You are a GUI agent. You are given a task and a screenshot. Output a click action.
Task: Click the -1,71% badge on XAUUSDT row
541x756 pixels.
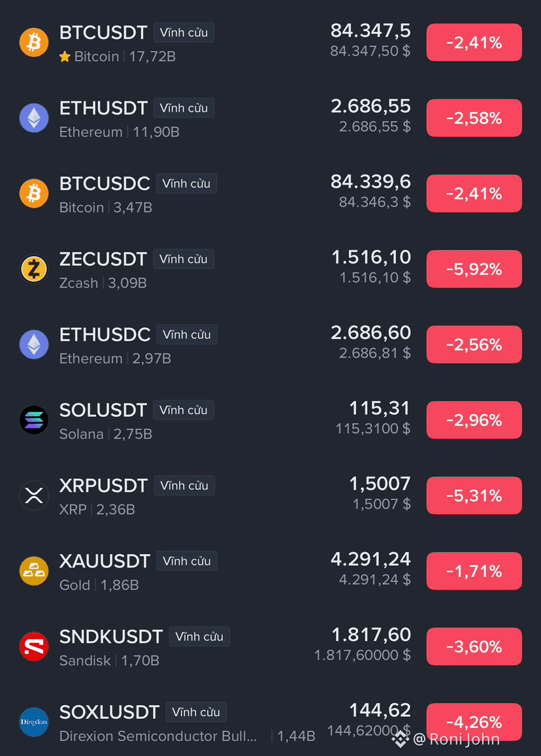click(474, 571)
